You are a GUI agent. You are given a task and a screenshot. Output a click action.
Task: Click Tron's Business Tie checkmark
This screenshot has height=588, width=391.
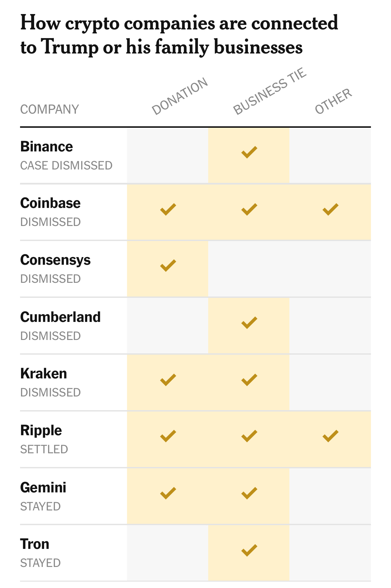(x=249, y=550)
